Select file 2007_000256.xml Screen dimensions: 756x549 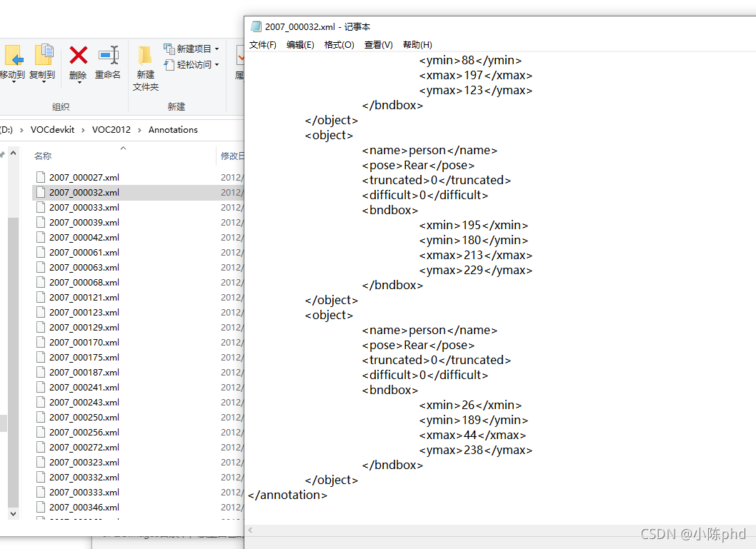pyautogui.click(x=84, y=433)
